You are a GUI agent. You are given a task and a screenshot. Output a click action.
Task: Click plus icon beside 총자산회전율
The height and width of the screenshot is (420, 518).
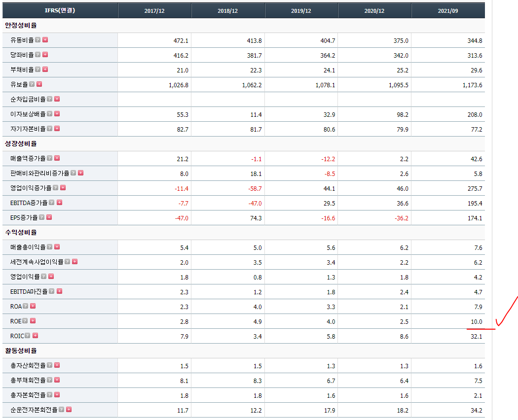(x=57, y=365)
